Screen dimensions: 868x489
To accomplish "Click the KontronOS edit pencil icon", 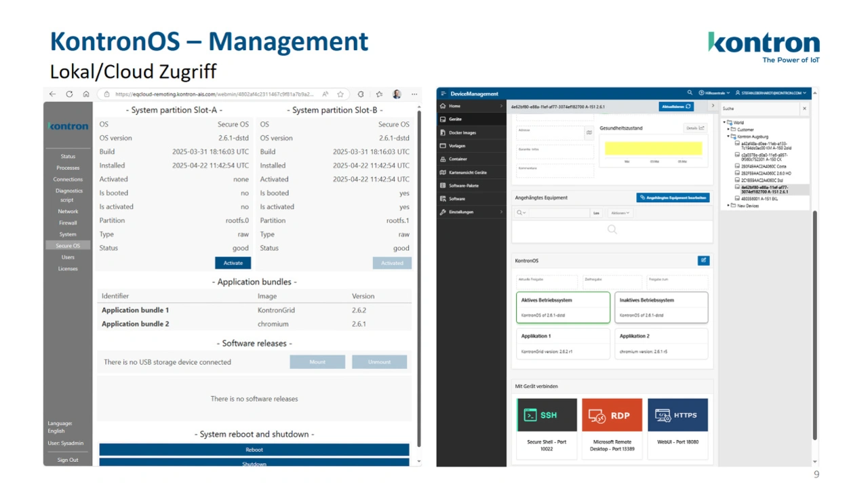I will point(703,260).
